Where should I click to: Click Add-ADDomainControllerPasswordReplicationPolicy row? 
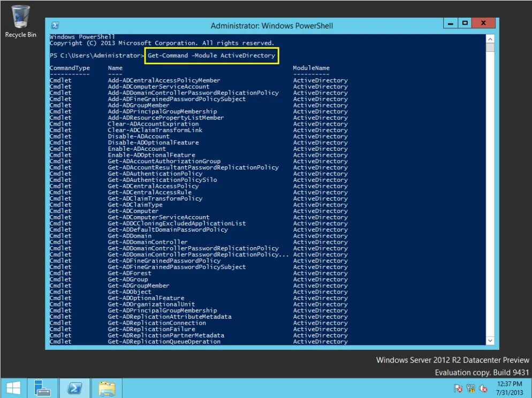click(199, 93)
